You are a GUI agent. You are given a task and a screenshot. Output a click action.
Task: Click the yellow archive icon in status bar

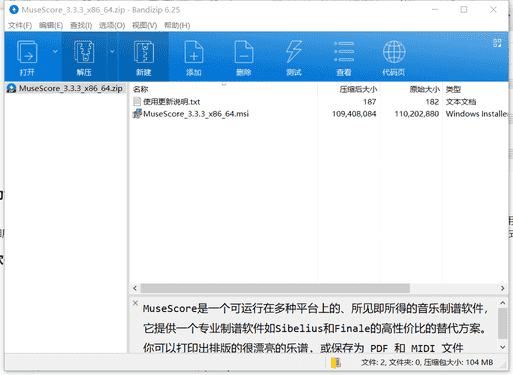coord(336,363)
